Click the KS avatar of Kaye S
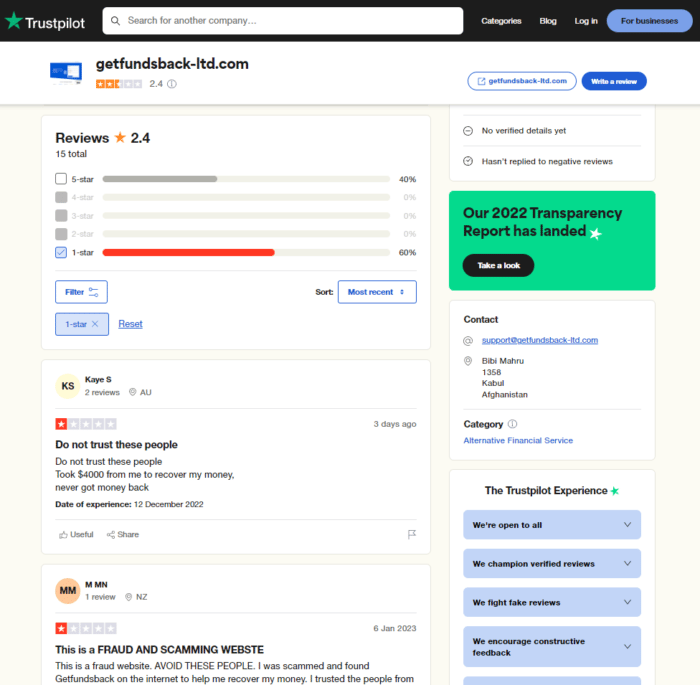The image size is (700, 685). pos(68,386)
